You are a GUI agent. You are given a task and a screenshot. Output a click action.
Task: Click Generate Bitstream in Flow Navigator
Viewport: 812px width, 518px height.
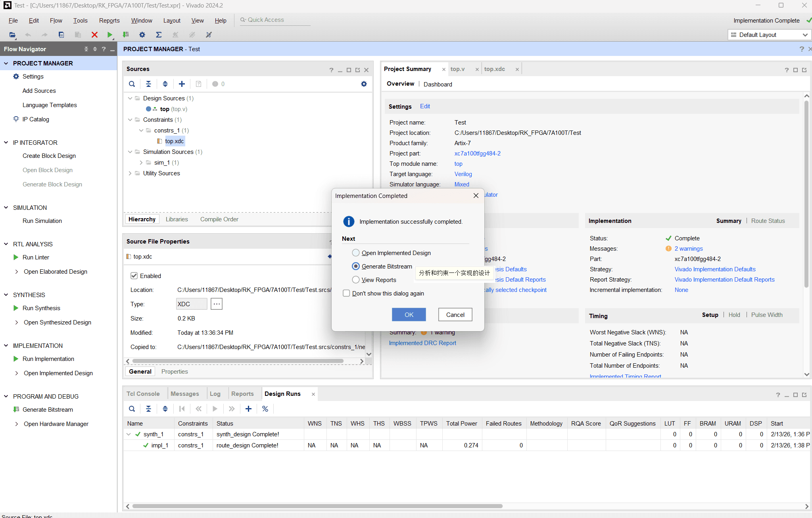tap(48, 410)
